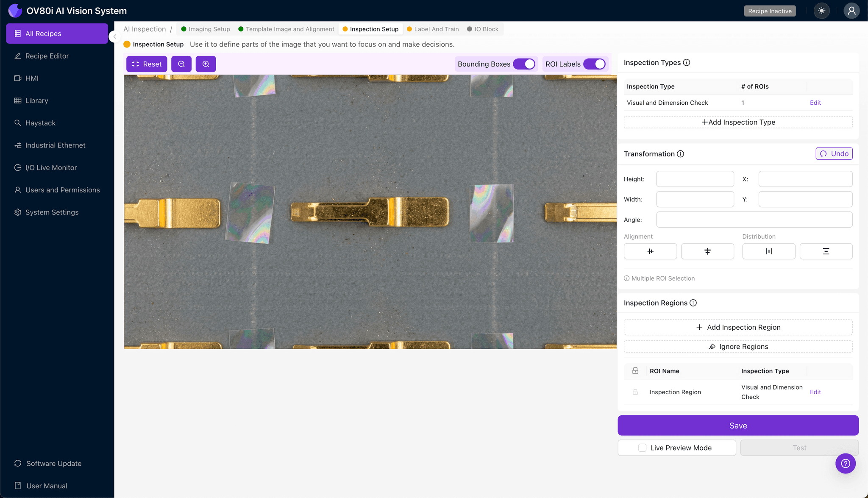Open the user account menu
Image resolution: width=868 pixels, height=498 pixels.
tap(852, 11)
